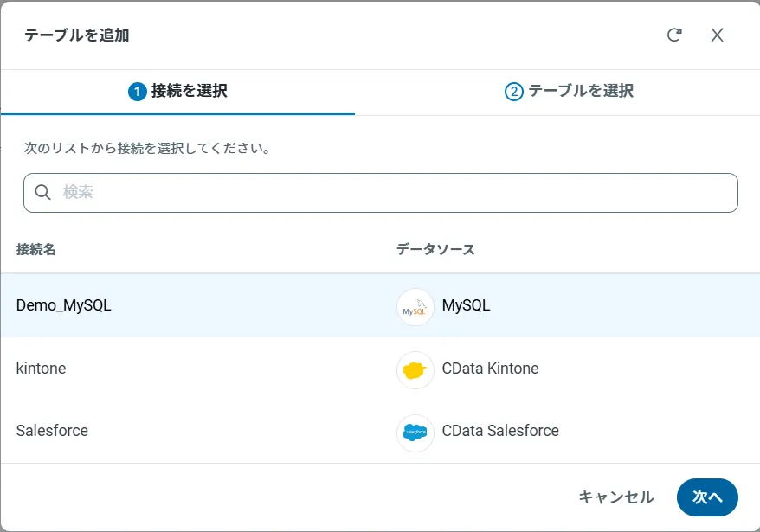Click the step 2 number badge

[x=514, y=92]
